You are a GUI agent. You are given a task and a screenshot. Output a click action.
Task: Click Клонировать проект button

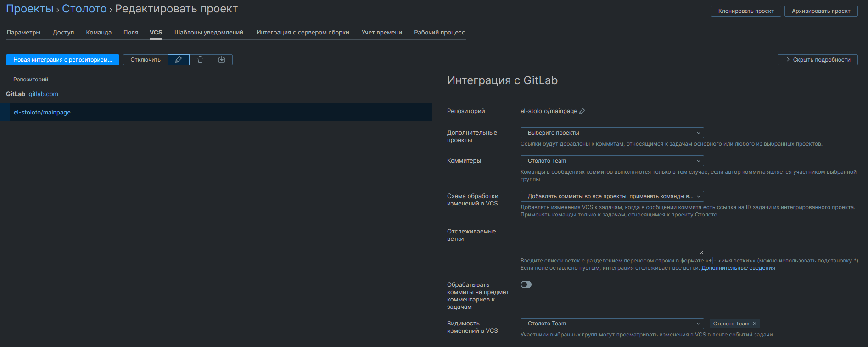pos(746,11)
